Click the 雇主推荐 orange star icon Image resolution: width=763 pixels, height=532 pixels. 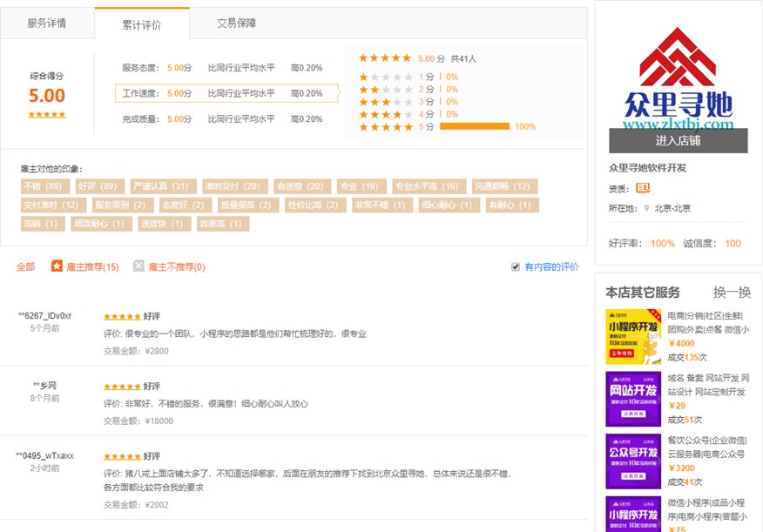point(57,266)
